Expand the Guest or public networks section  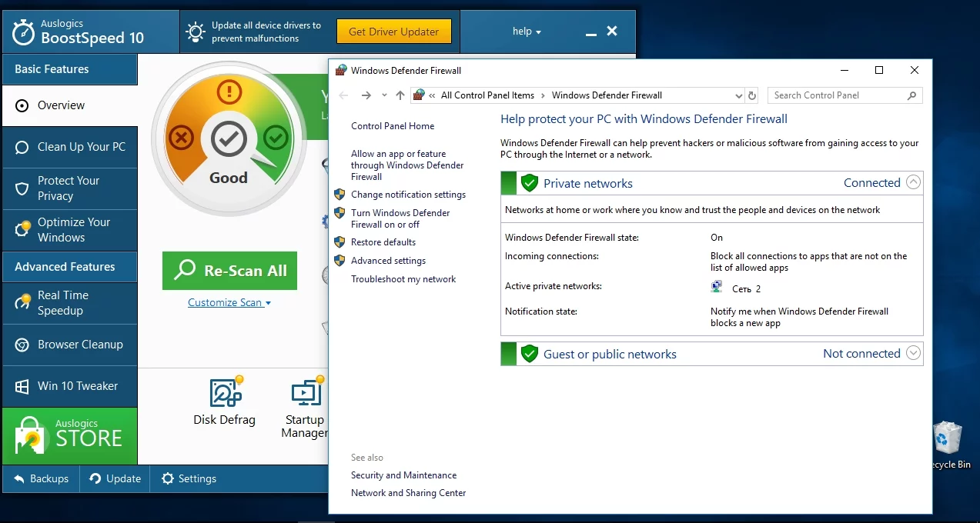913,354
